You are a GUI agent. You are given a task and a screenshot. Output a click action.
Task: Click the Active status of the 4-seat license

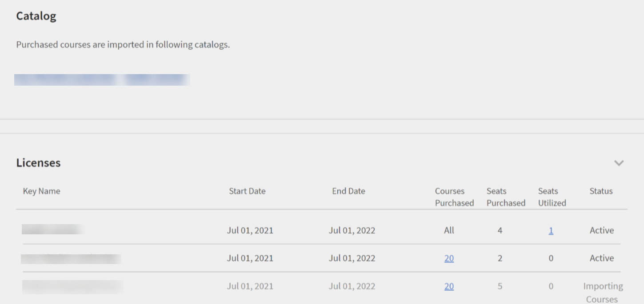tap(601, 230)
